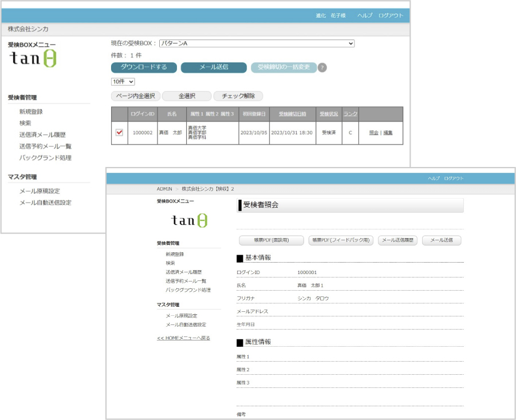The image size is (516, 420).
Task: Click ログアウト in the back window header
Action: pyautogui.click(x=391, y=15)
